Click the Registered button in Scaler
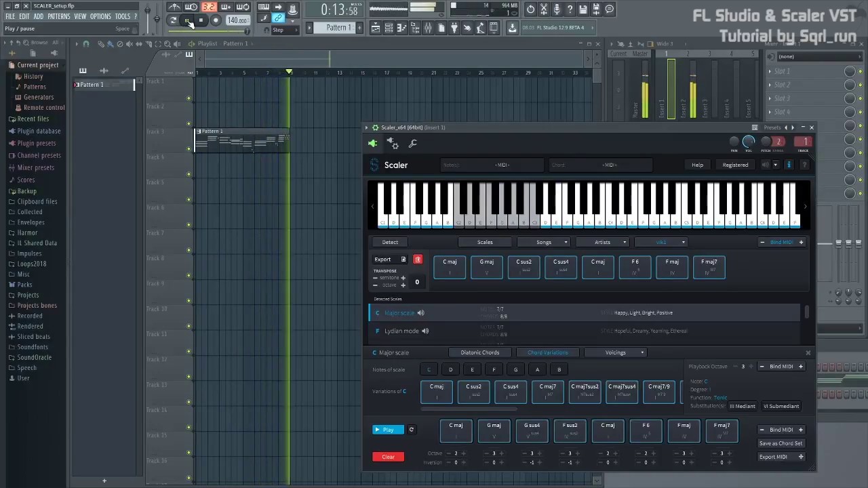 click(735, 165)
